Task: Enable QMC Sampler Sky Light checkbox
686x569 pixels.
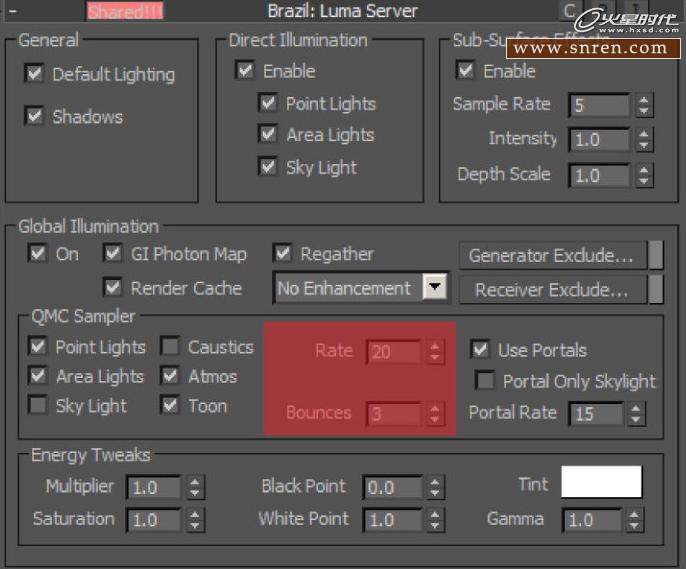Action: tap(38, 405)
